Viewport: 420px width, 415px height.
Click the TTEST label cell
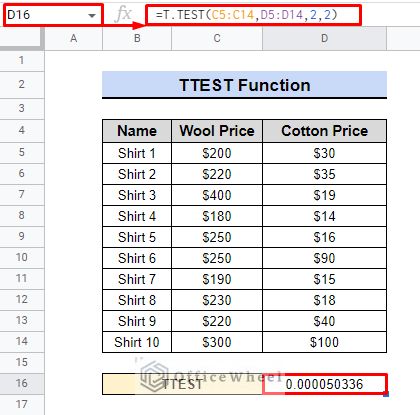pos(182,384)
